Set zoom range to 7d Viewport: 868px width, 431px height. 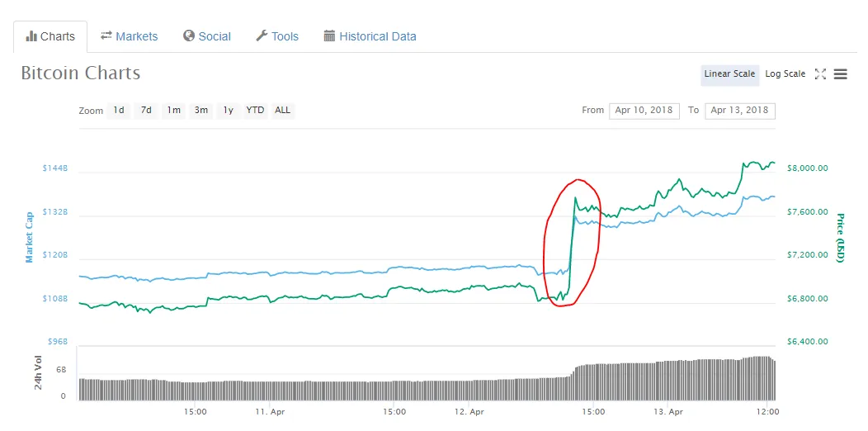pyautogui.click(x=146, y=111)
